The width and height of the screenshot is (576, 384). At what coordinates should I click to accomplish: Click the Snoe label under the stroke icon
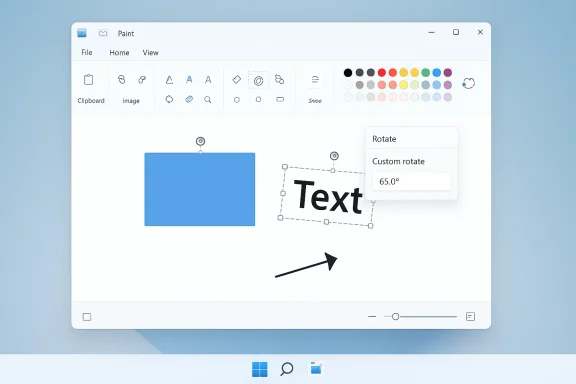coord(315,101)
